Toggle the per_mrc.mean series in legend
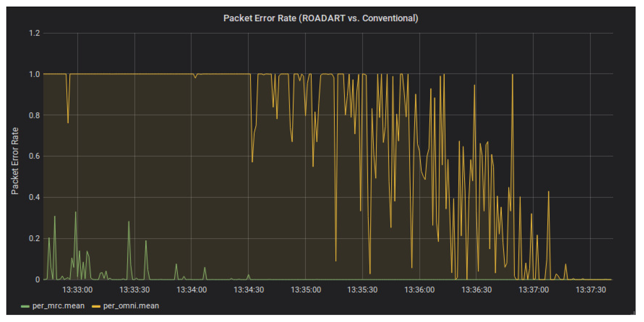The image size is (644, 322). coord(58,306)
